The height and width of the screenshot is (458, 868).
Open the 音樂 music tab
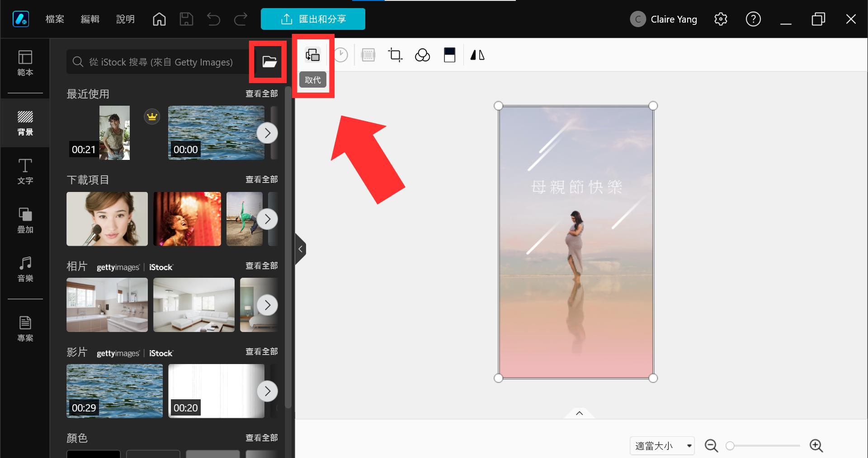(x=25, y=269)
